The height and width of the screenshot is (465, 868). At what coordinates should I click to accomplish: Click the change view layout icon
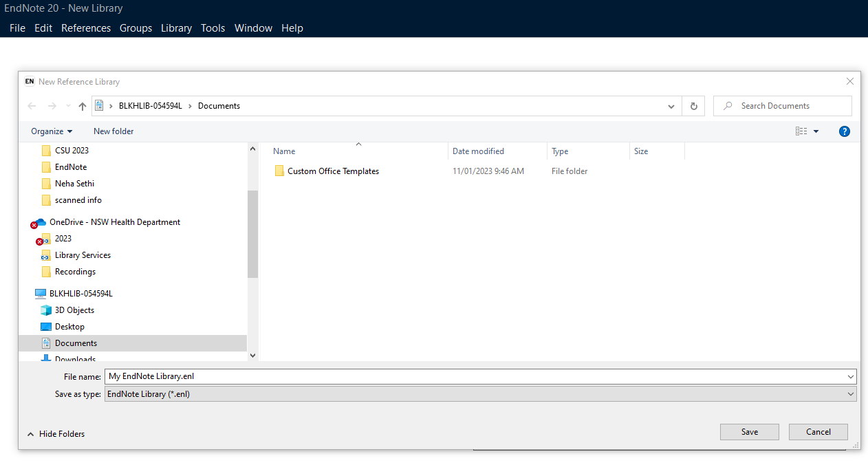point(801,131)
